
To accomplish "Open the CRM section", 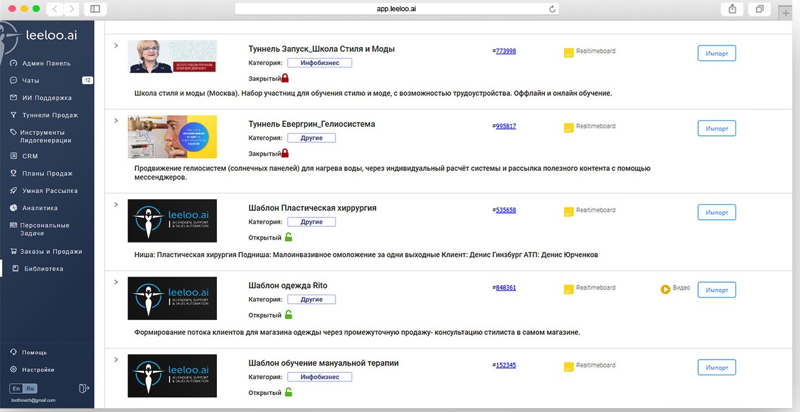I will point(30,156).
